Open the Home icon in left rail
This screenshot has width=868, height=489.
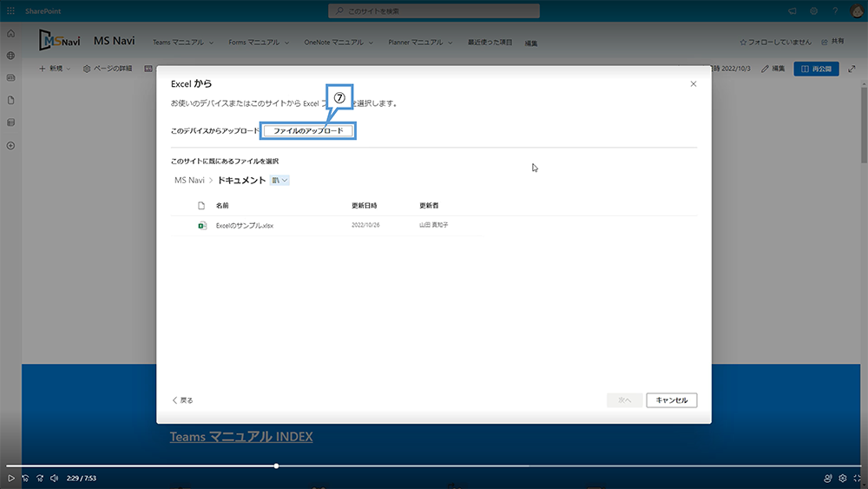click(x=10, y=34)
